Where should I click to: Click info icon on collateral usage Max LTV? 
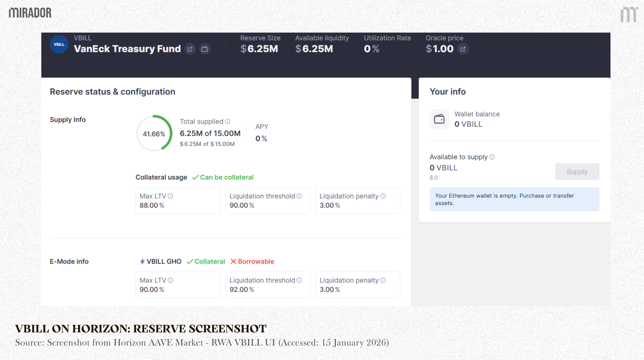point(170,196)
